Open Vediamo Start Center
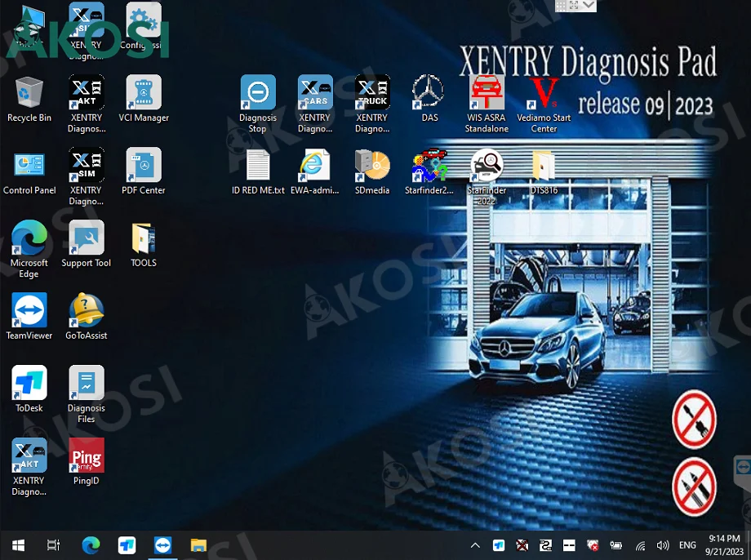The width and height of the screenshot is (751, 560). (544, 93)
